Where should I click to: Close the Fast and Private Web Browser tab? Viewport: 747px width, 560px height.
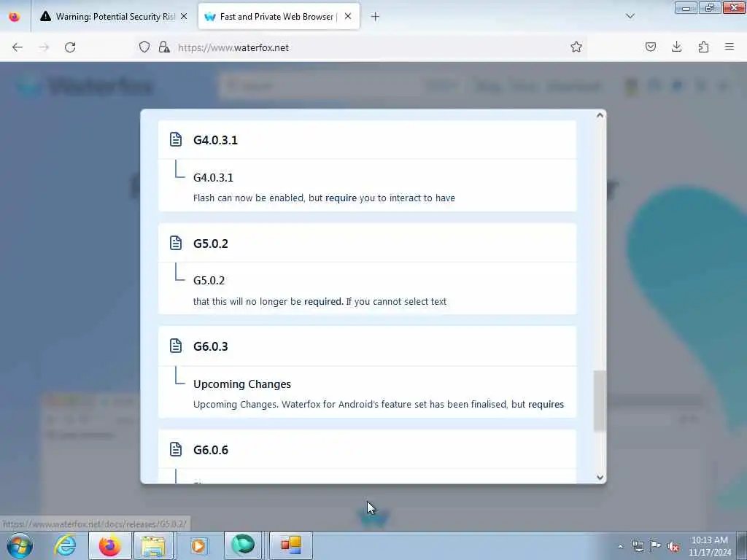coord(348,16)
